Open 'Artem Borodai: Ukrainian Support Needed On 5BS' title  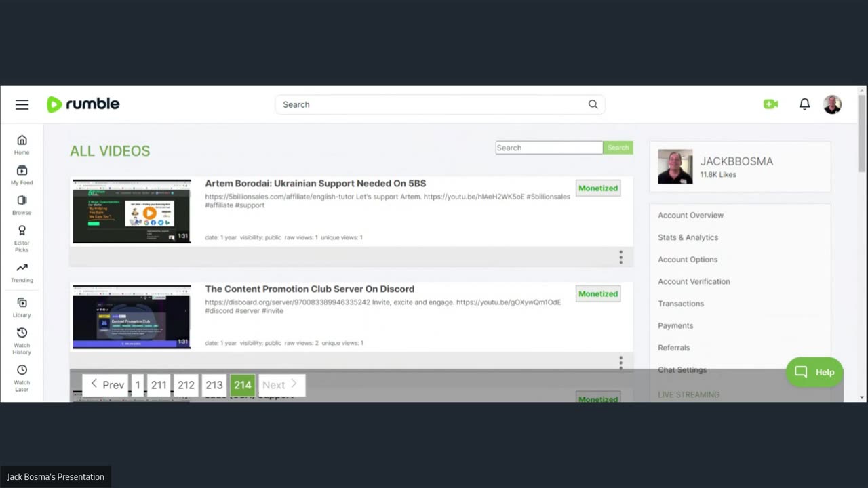315,183
